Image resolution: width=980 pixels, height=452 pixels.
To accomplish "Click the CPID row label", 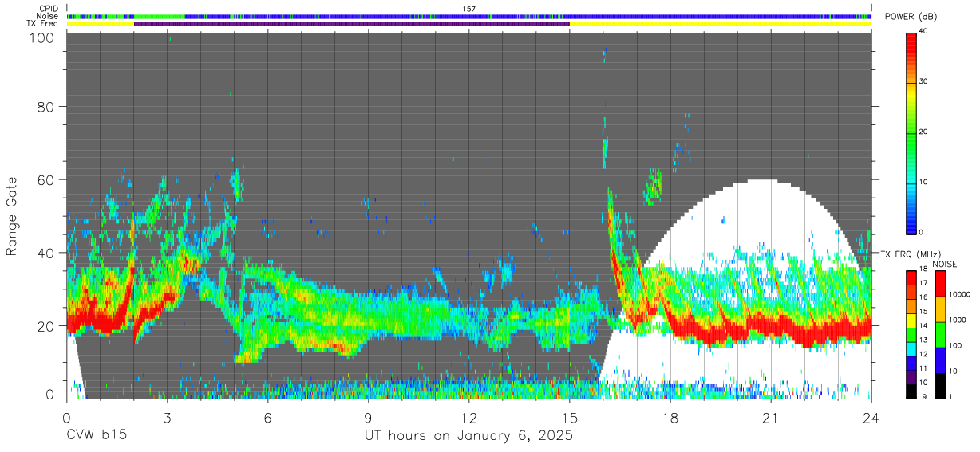I will point(49,8).
